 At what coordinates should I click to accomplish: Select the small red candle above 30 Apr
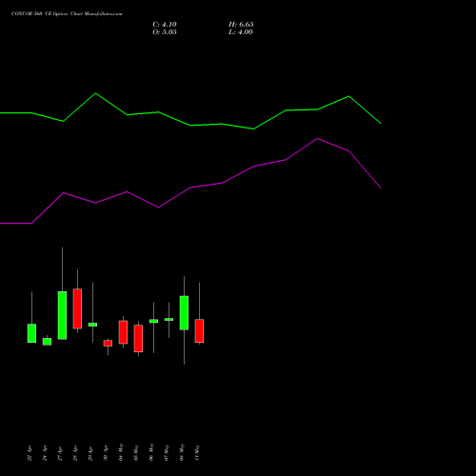(x=108, y=343)
